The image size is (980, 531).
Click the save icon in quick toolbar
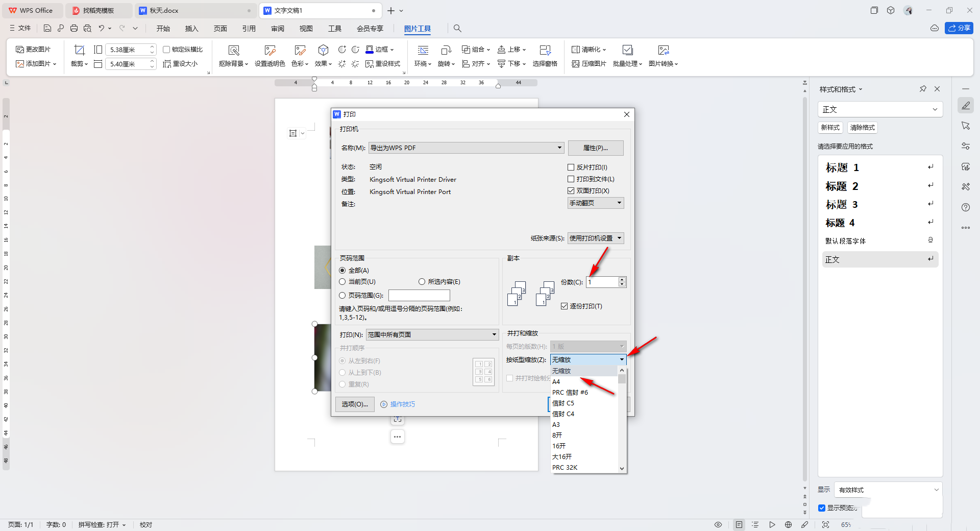(47, 28)
